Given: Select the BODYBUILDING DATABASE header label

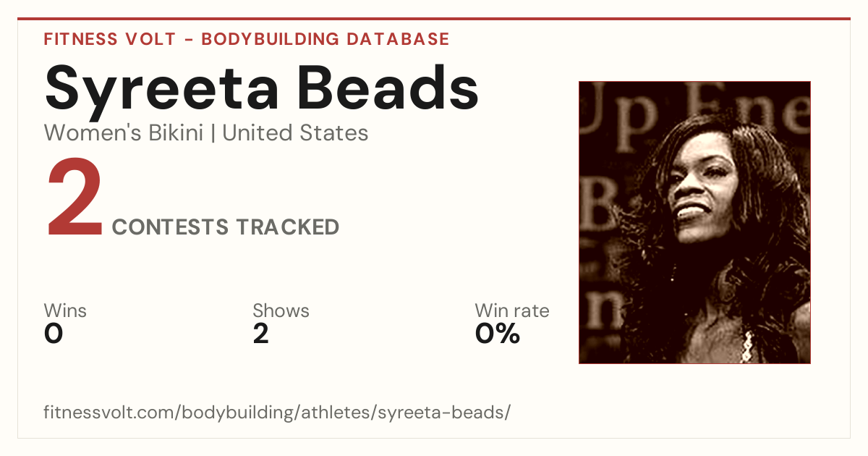Looking at the screenshot, I should pos(325,39).
